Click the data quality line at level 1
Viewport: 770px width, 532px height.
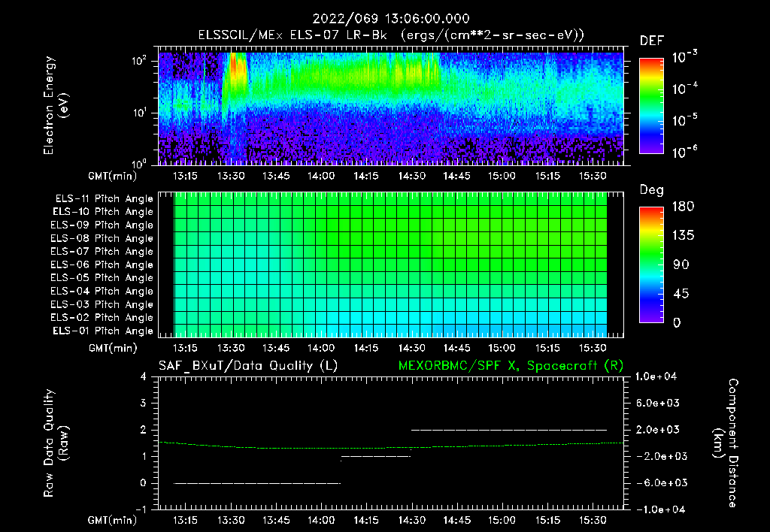click(376, 456)
